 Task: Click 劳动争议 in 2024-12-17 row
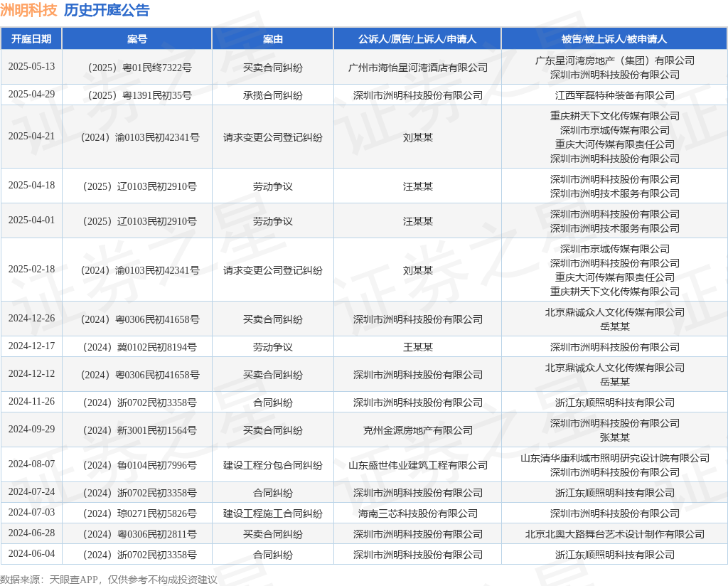coord(272,347)
